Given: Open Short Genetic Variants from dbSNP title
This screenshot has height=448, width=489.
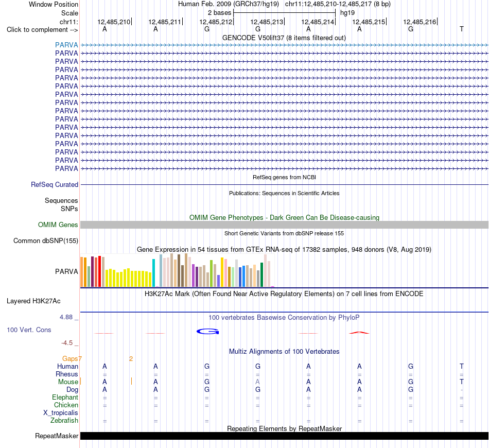Looking at the screenshot, I should (x=284, y=233).
